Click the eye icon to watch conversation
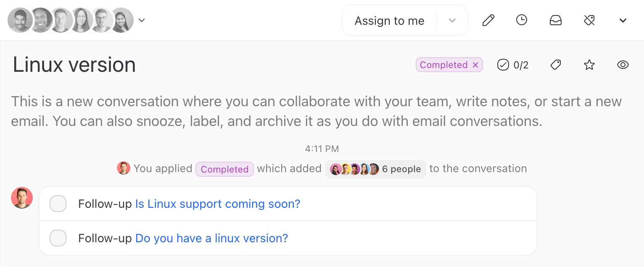Screen dimensions: 644x267 pyautogui.click(x=623, y=65)
